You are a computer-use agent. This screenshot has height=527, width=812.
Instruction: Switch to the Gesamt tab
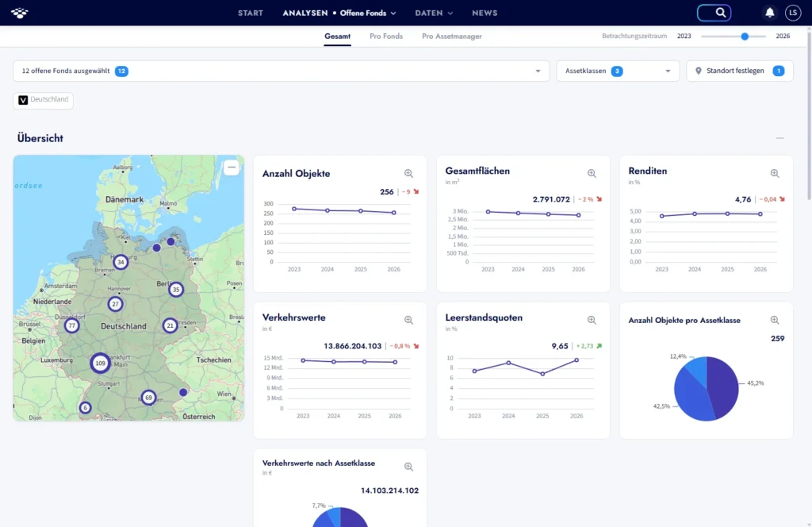[337, 37]
